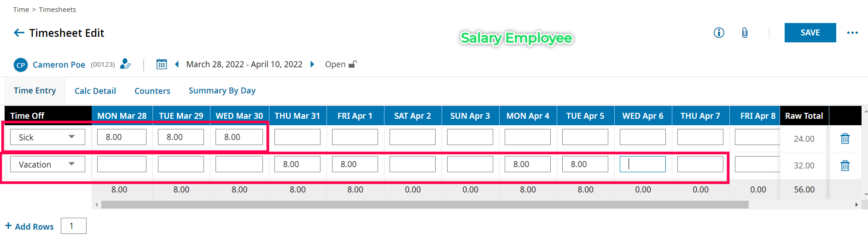Image resolution: width=868 pixels, height=244 pixels.
Task: Click the SAT Apr 2 column header
Action: pos(413,116)
